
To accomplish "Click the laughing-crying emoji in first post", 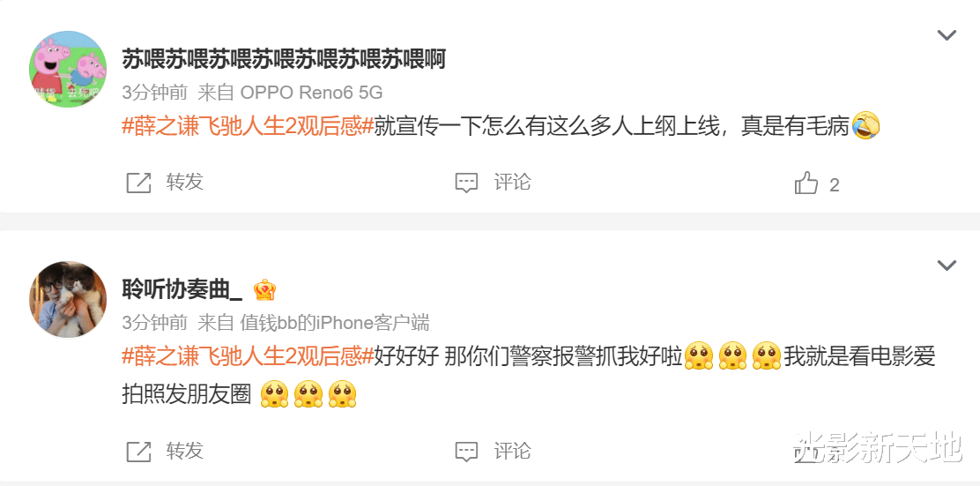I will [x=866, y=127].
